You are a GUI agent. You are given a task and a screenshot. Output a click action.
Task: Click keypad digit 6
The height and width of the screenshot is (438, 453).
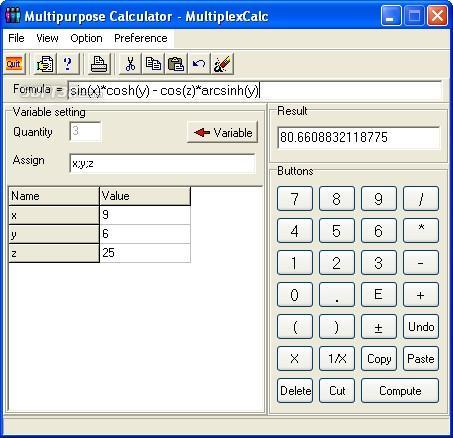tap(379, 231)
